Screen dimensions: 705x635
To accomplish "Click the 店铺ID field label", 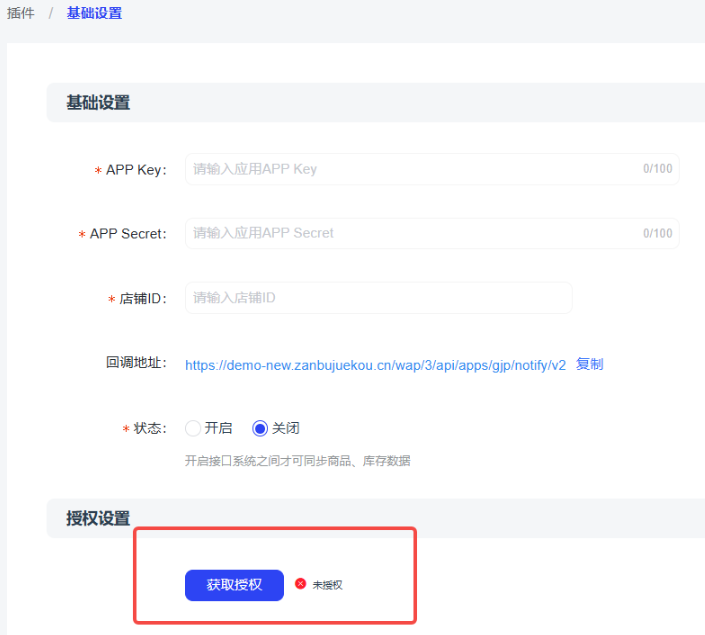I will (143, 299).
